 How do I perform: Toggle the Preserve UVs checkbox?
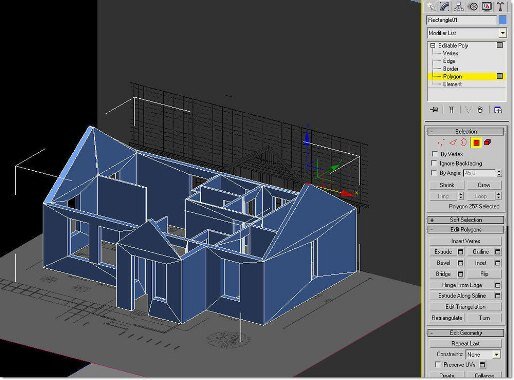click(438, 364)
